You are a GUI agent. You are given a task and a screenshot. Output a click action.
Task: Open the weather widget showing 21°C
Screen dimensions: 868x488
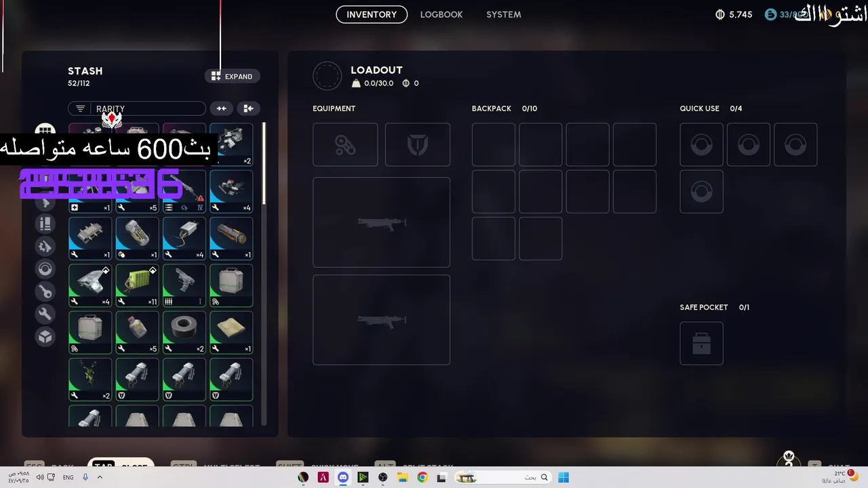(840, 476)
